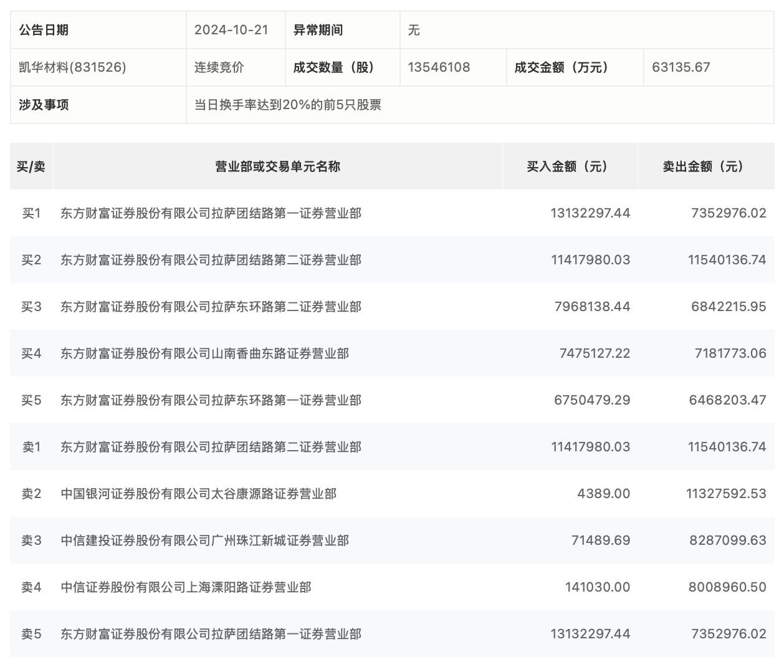This screenshot has height=672, width=784.
Task: Click the 拉萨团结路第一证券营业部 name in row 买1
Action: [211, 213]
